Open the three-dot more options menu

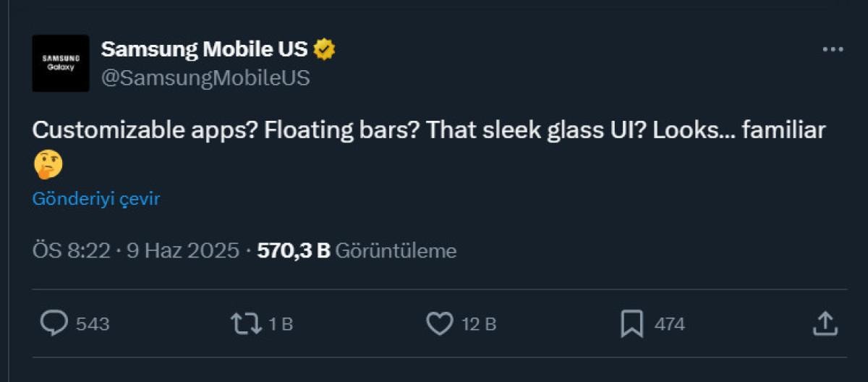(833, 50)
